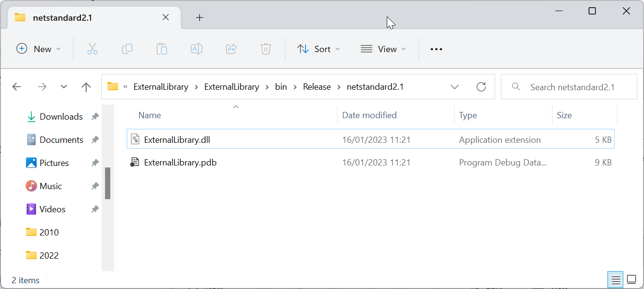
Task: Open the See more ellipsis menu
Action: pyautogui.click(x=436, y=49)
